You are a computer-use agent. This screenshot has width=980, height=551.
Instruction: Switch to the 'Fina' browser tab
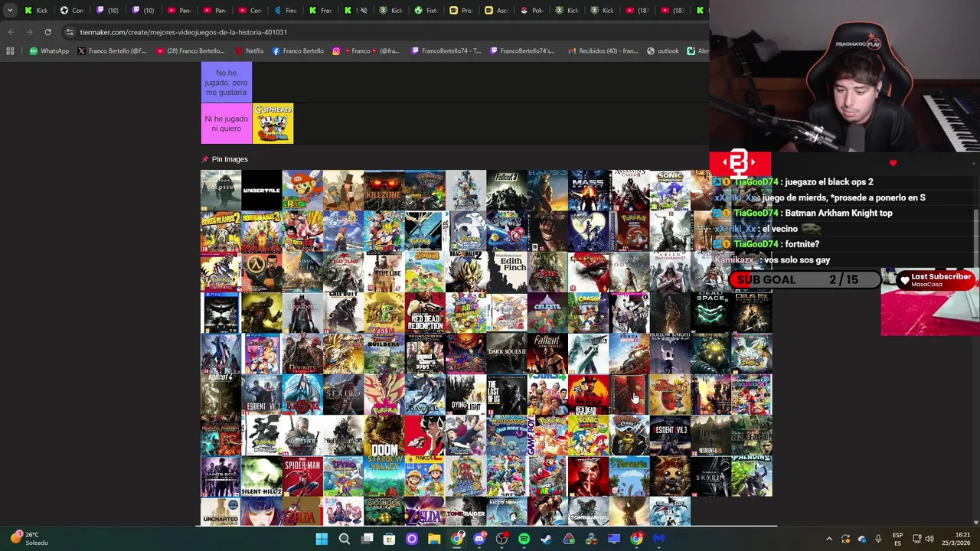(285, 11)
